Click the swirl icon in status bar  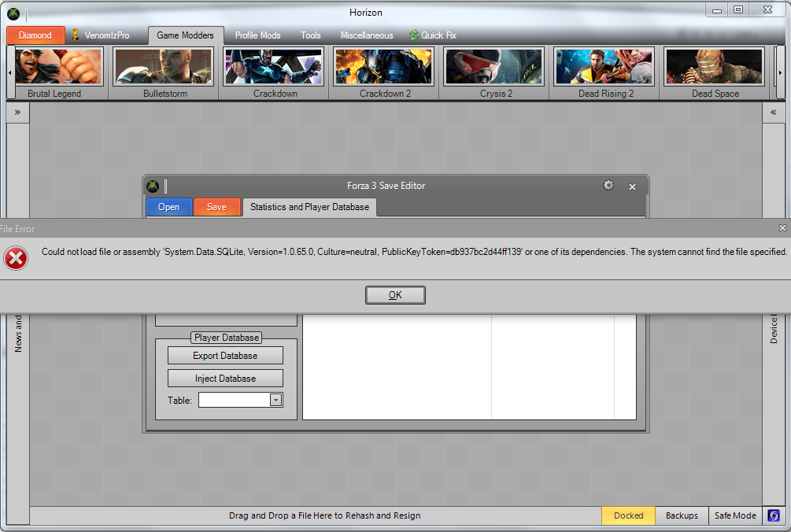(x=773, y=515)
